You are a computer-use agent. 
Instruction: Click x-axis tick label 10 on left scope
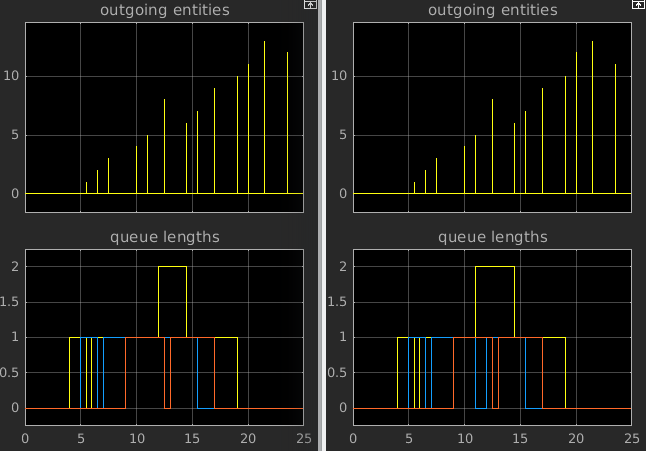137,438
